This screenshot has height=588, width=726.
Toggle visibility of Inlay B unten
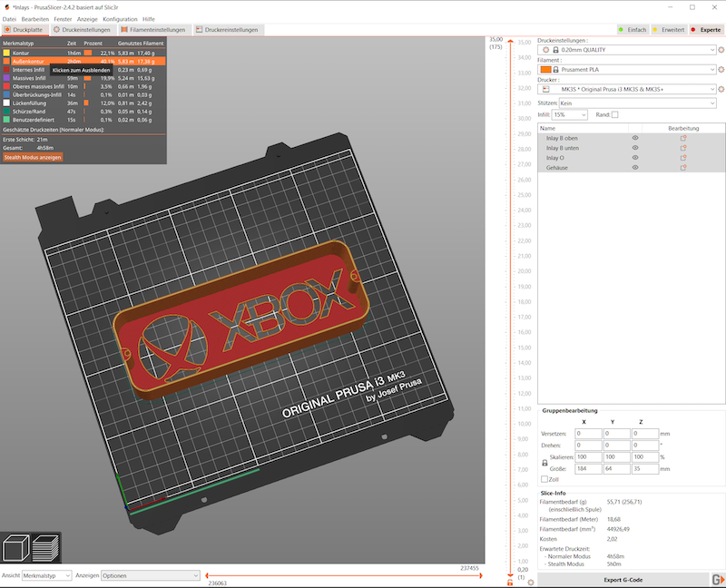pyautogui.click(x=635, y=148)
